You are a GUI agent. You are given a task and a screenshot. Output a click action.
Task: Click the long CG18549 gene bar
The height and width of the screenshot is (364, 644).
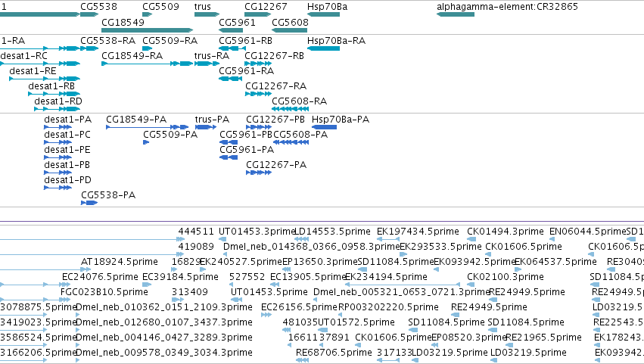147,30
